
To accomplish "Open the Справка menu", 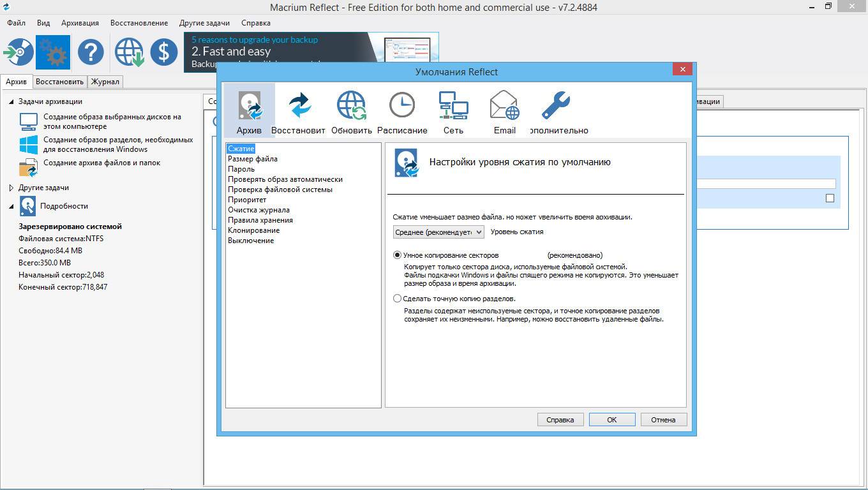I will point(256,23).
